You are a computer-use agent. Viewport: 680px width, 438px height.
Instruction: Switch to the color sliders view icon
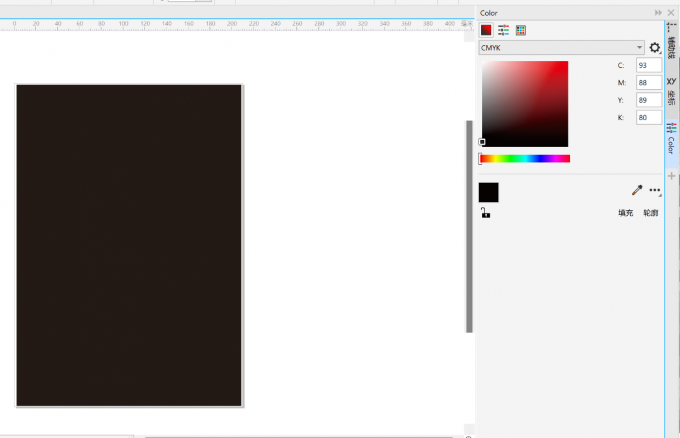[x=503, y=30]
